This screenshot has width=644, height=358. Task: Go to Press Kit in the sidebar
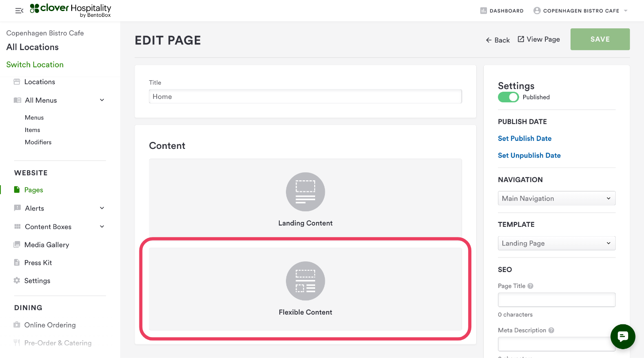38,263
